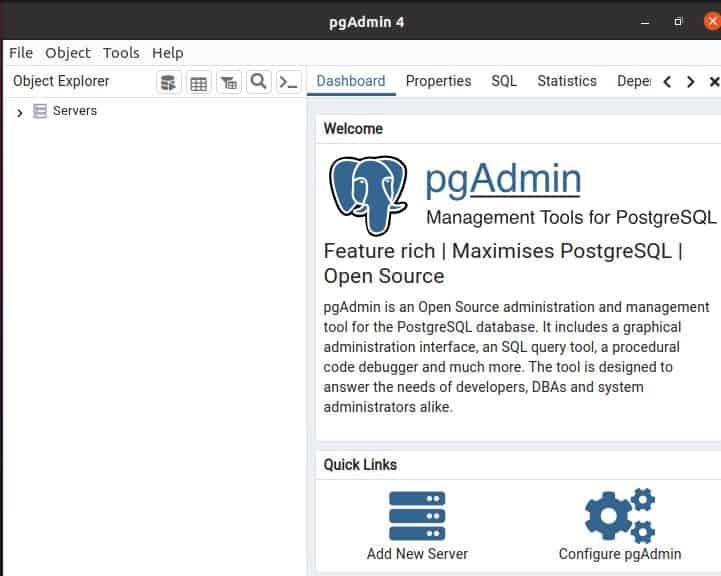The image size is (721, 576).
Task: Click the Quick Links panel header
Action: pos(360,465)
